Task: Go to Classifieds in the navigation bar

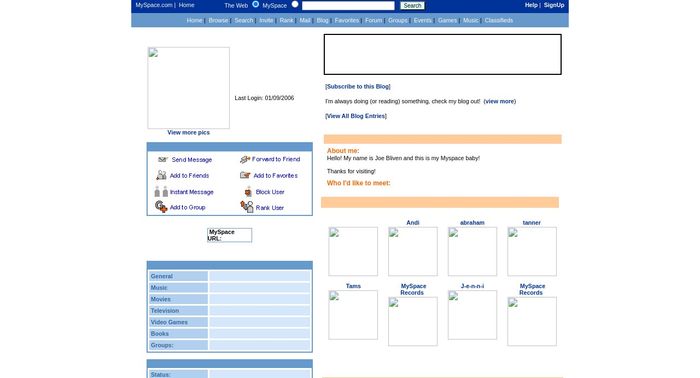Action: 499,20
